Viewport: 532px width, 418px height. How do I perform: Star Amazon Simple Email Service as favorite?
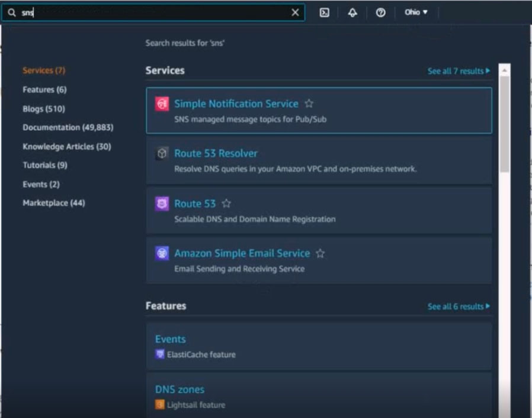click(x=320, y=254)
